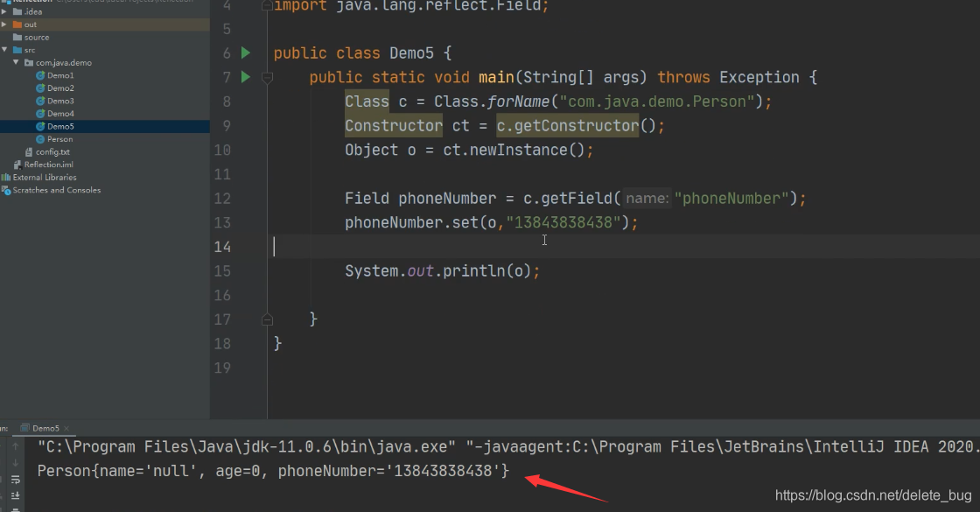This screenshot has width=980, height=512.
Task: Click the External Libraries icon
Action: point(6,178)
